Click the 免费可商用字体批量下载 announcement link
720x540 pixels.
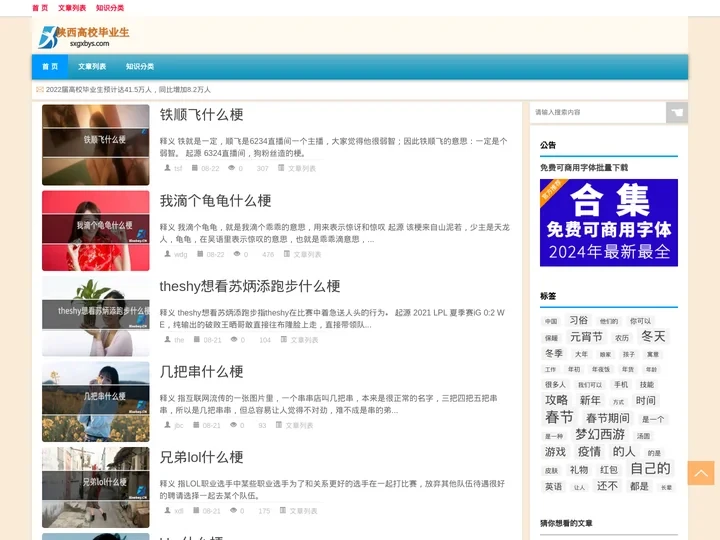(584, 168)
